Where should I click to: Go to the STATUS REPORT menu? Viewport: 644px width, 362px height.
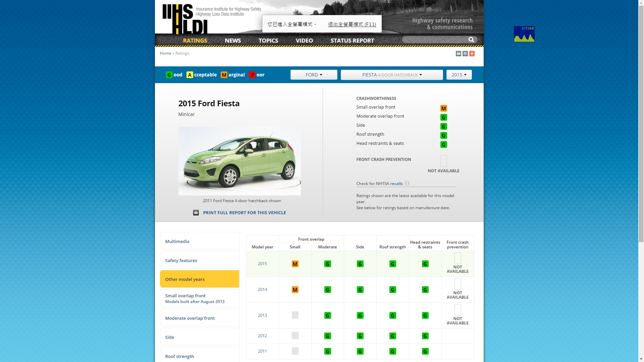tap(352, 41)
